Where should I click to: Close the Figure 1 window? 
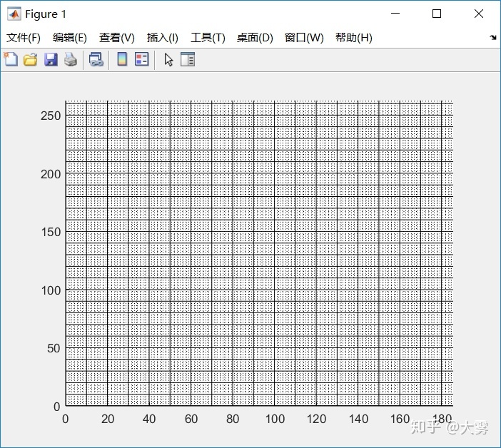(479, 14)
